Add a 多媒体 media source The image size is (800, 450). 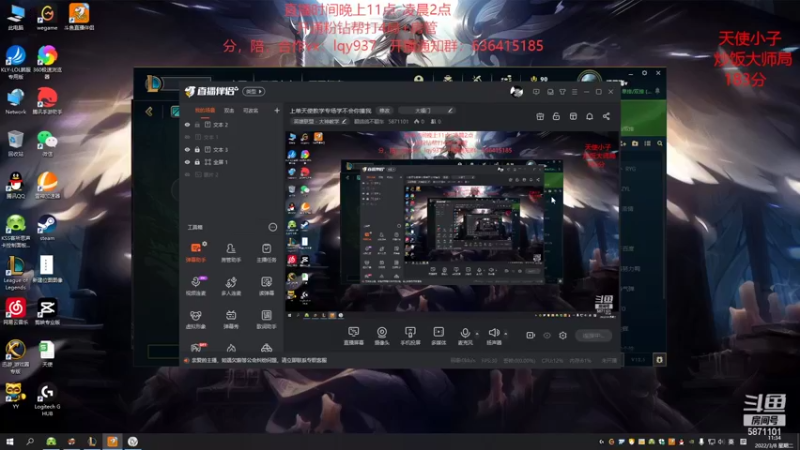click(438, 336)
